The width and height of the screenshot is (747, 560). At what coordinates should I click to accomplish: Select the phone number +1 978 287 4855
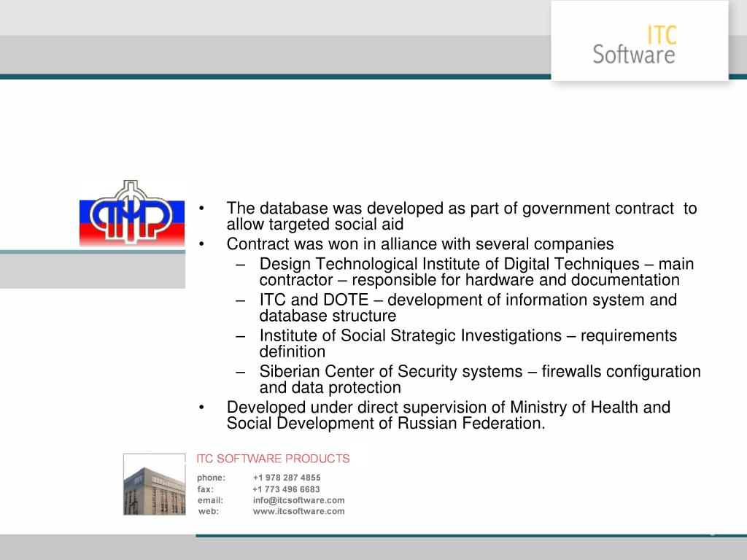point(287,478)
